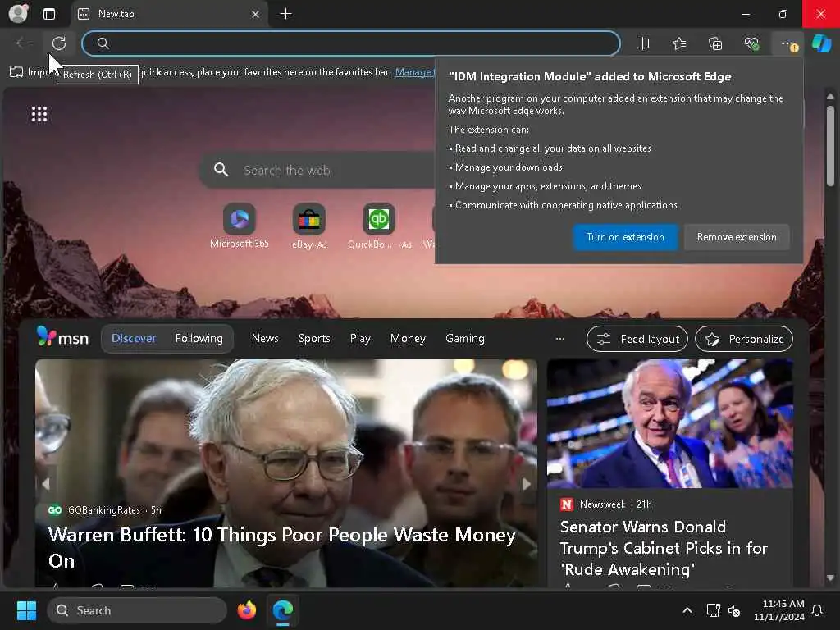This screenshot has width=840, height=630.
Task: Switch to the Discover tab
Action: [134, 338]
